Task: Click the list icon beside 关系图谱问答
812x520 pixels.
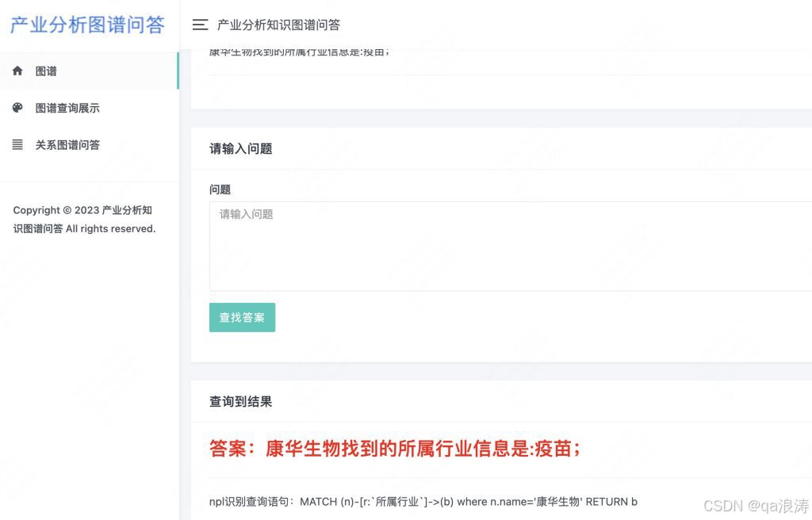Action: (17, 144)
